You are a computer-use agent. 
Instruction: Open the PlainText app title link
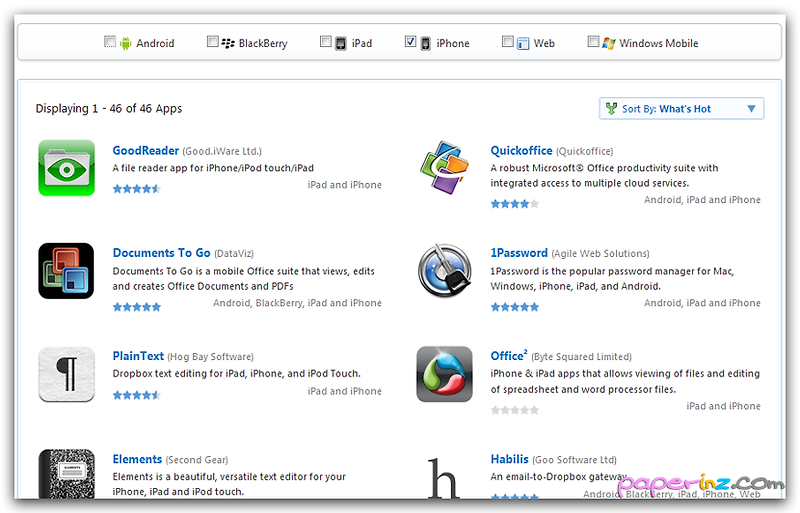tap(138, 356)
